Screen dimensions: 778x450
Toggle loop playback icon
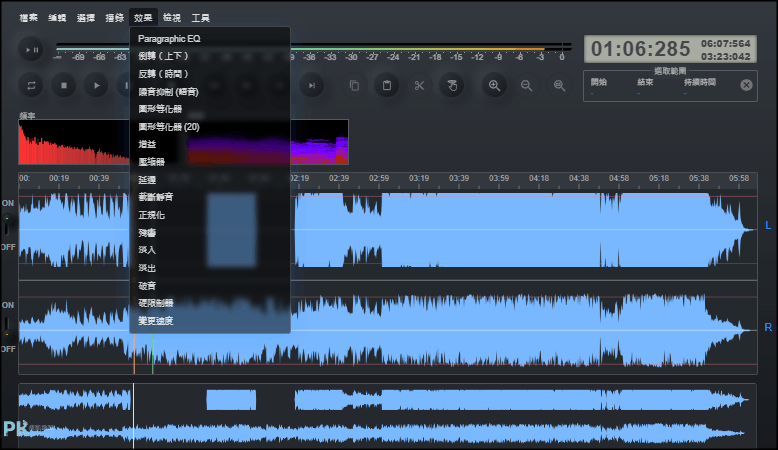(31, 85)
